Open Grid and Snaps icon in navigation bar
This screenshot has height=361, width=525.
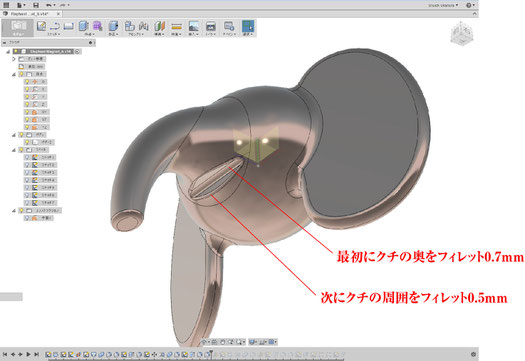pyautogui.click(x=262, y=342)
